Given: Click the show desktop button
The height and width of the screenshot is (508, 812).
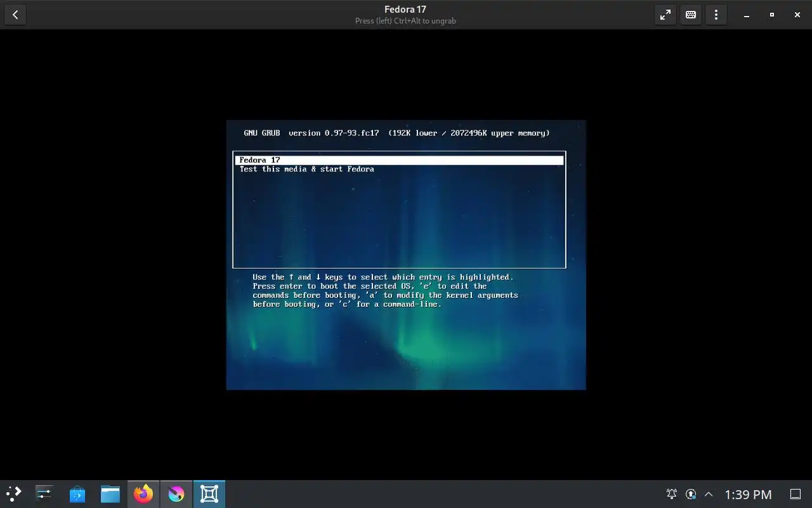Looking at the screenshot, I should coord(795,494).
